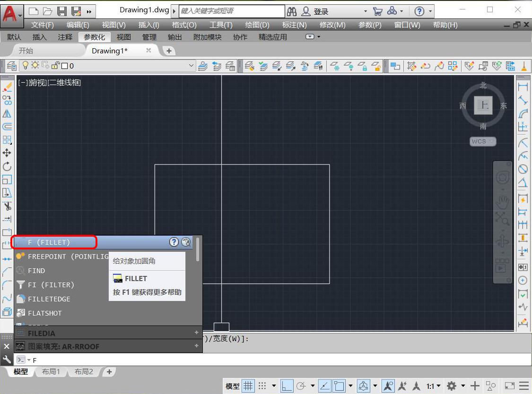Open the 1:1 annotation scale dropdown
The image size is (532, 394).
point(433,386)
